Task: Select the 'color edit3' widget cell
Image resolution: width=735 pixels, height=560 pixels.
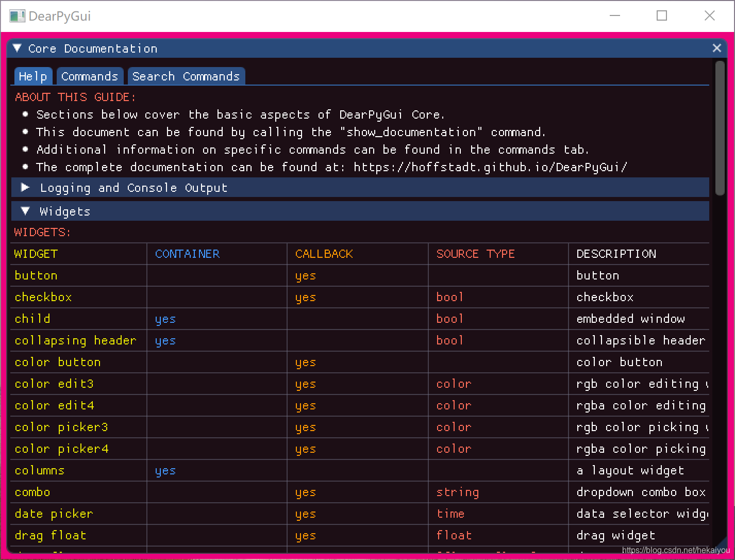Action: (54, 384)
